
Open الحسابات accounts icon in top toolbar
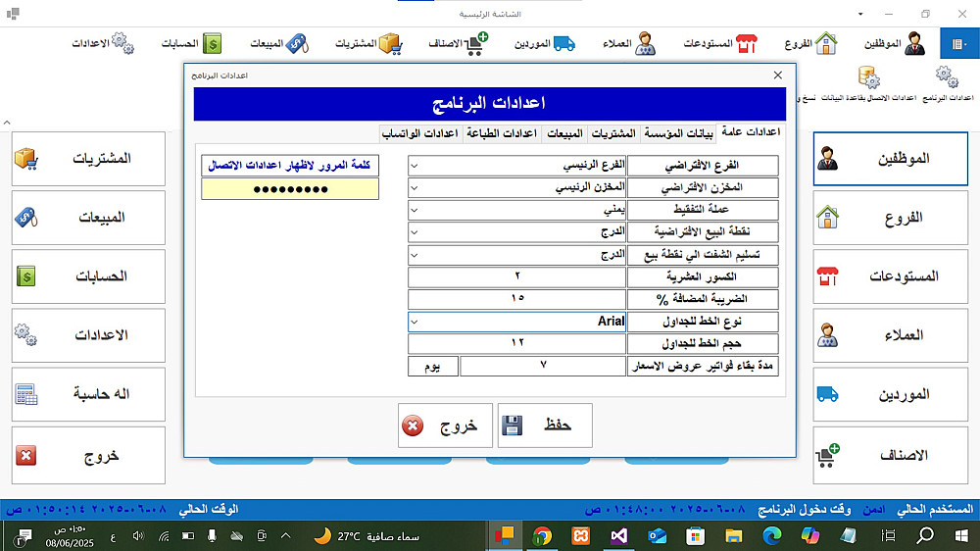(x=191, y=44)
